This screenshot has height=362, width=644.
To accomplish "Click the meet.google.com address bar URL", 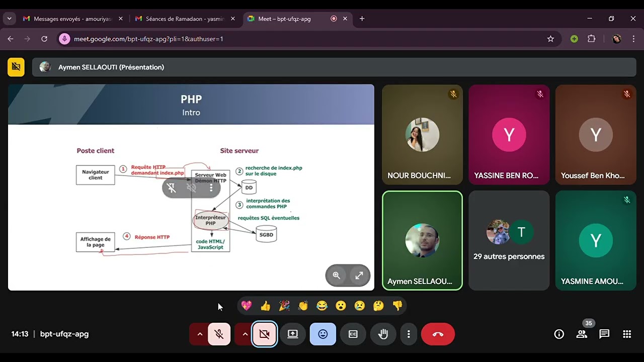I will pos(148,39).
